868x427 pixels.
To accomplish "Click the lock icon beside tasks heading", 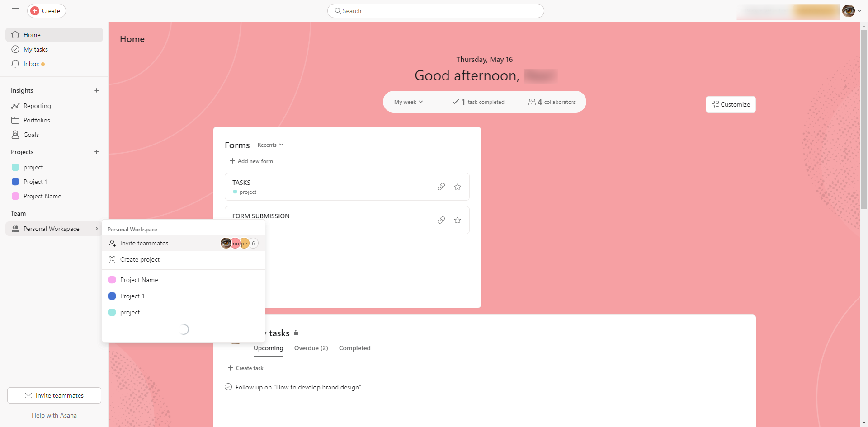I will (296, 333).
